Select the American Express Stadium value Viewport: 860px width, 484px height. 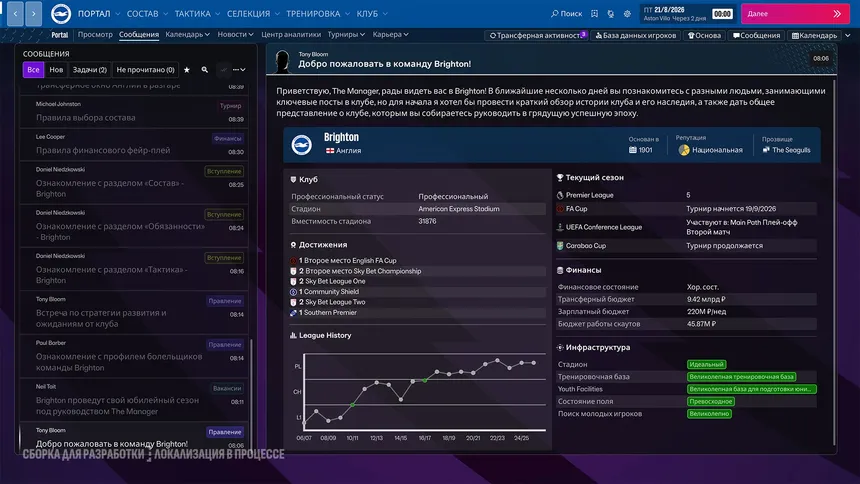[459, 209]
